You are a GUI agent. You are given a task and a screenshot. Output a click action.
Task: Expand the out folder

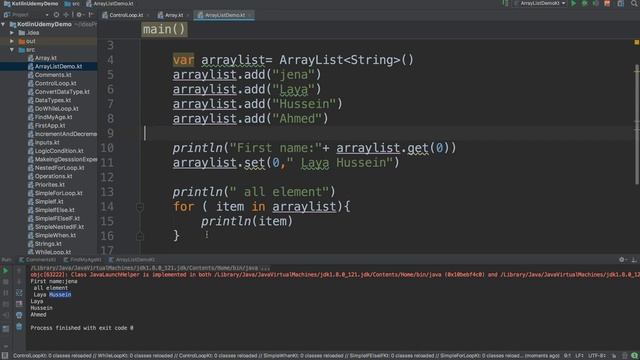click(12, 41)
